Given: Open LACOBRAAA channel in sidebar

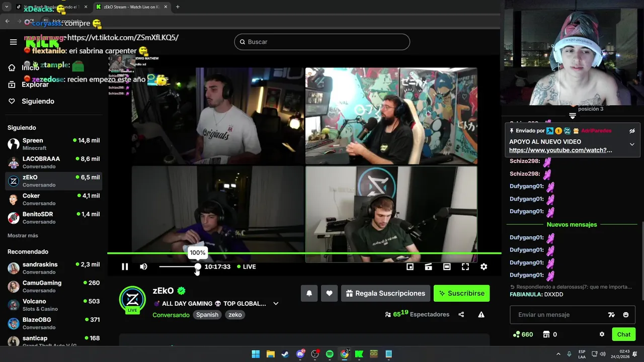Looking at the screenshot, I should 53,162.
